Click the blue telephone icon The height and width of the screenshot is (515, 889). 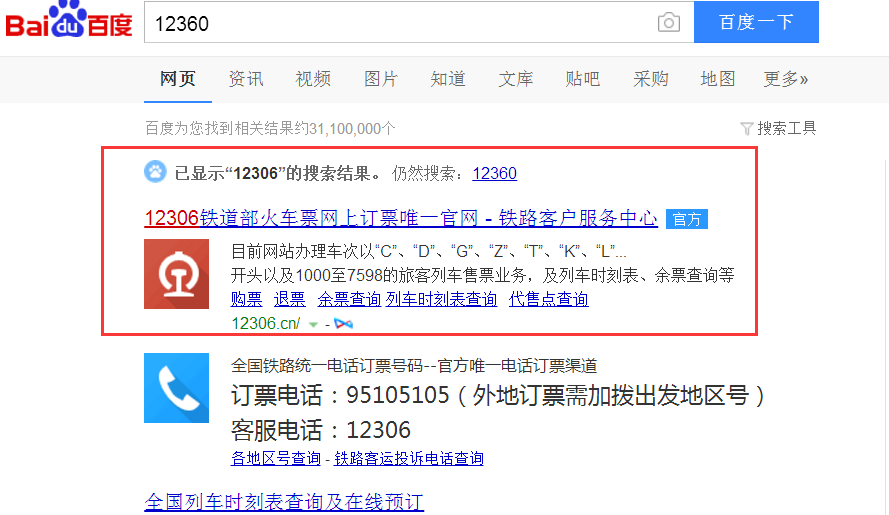[176, 388]
